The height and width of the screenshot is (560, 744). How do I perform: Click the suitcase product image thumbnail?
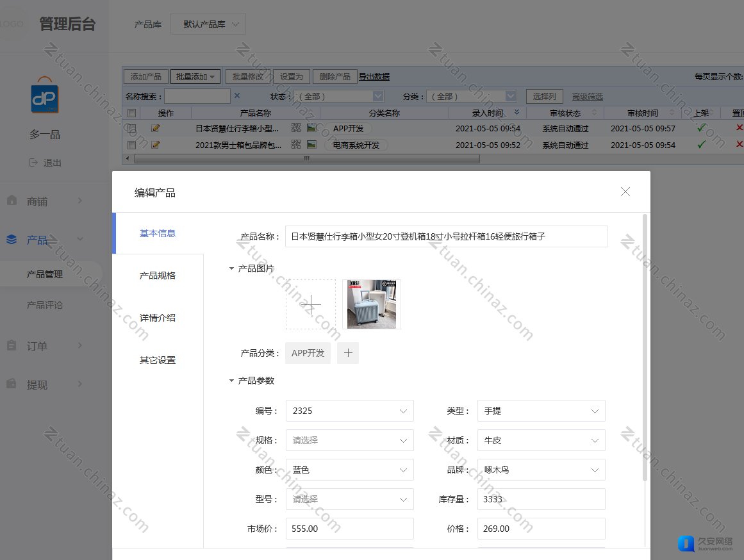tap(372, 304)
